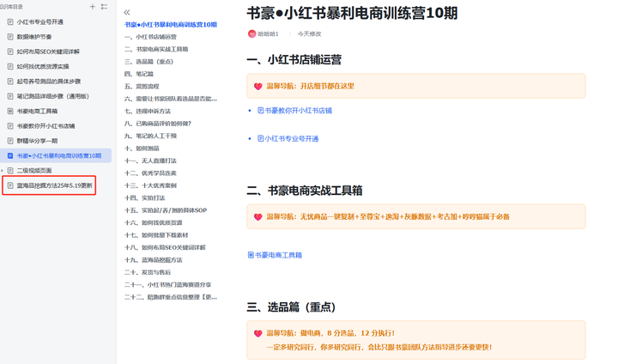Screen dimensions: 618x364
Task: Jump to outline item 二十二、陪跑群重点信息整理
Action: (x=171, y=297)
